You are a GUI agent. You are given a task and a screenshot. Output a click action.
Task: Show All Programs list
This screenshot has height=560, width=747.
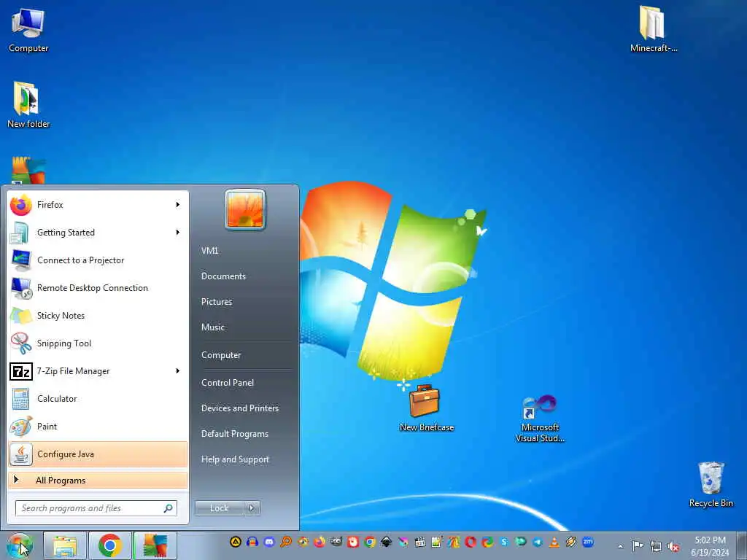(98, 480)
